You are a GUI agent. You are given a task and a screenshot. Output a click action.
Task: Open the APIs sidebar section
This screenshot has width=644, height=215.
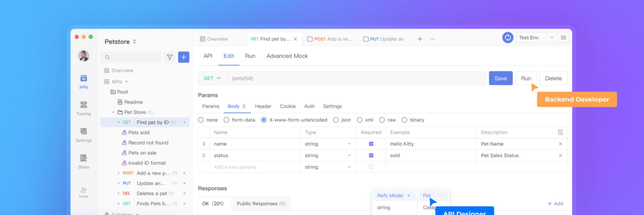[x=84, y=82]
